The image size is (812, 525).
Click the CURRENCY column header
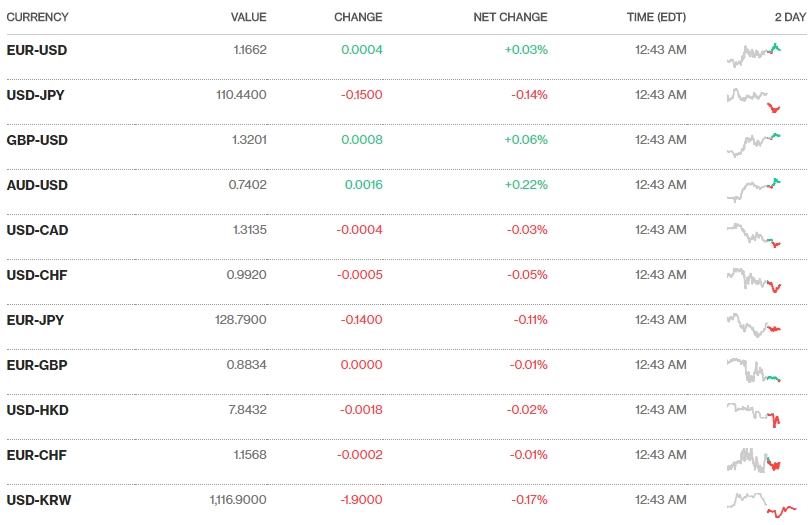38,17
